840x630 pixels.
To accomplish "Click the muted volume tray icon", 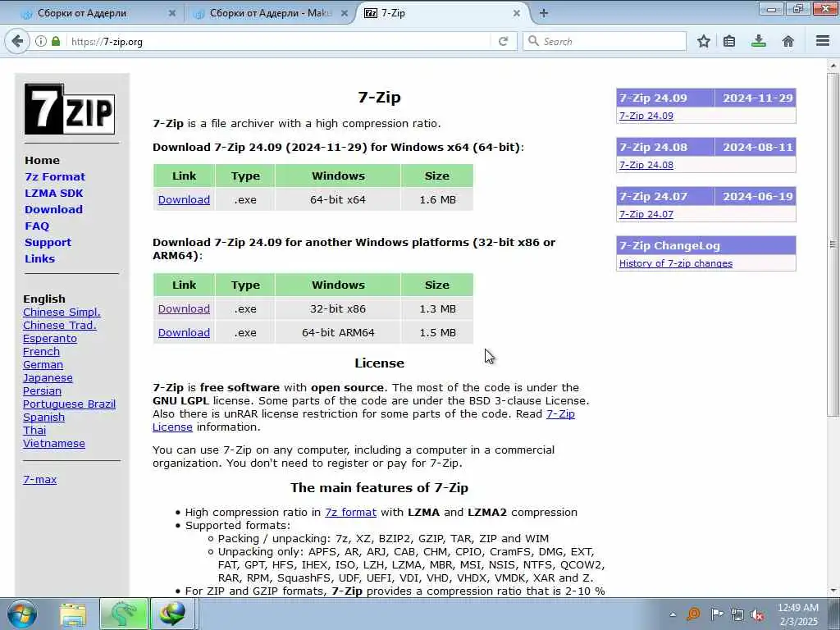I will pos(757,614).
